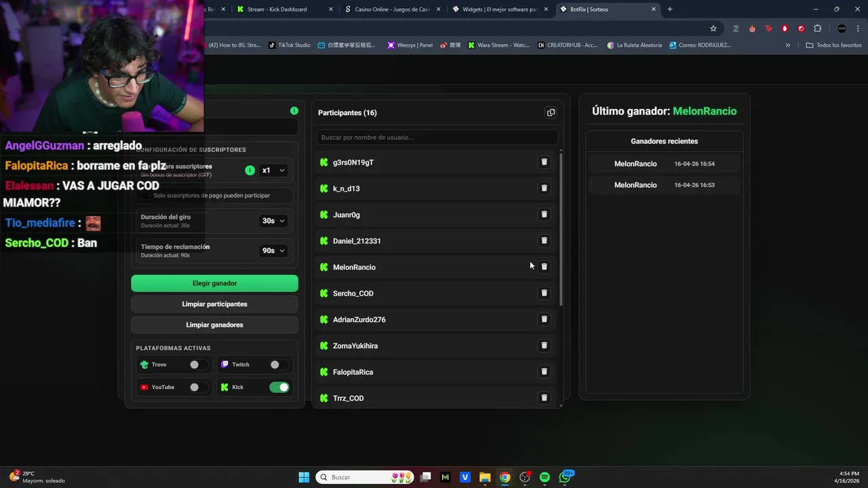Click 'Último ganador: MelonRancio' heading

pyautogui.click(x=665, y=111)
